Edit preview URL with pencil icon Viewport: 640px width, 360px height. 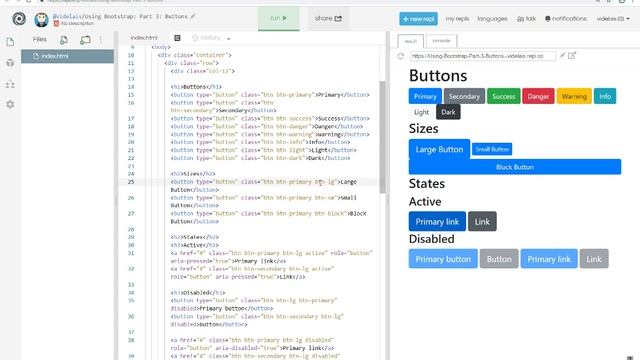(562, 55)
